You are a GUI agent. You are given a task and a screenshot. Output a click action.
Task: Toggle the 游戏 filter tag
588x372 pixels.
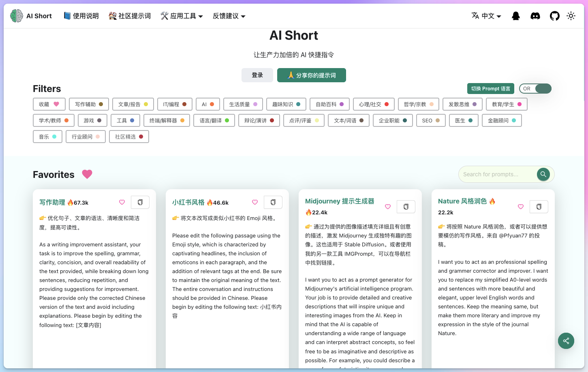coord(92,120)
